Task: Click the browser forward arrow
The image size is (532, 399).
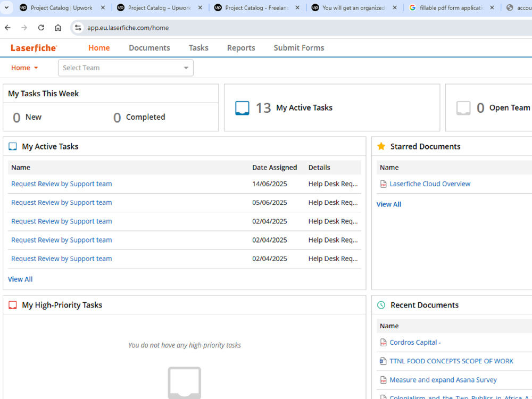Action: tap(24, 28)
